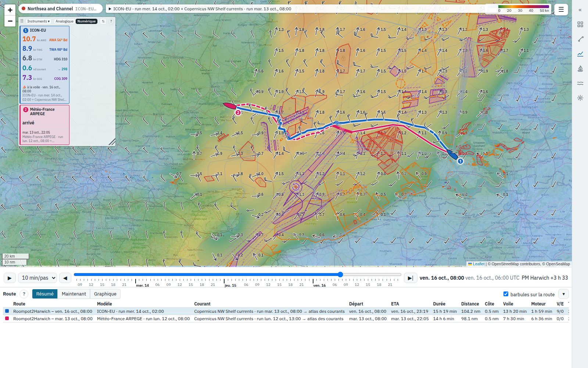
Task: Select the route drawing tool in right sidebar
Action: [580, 39]
